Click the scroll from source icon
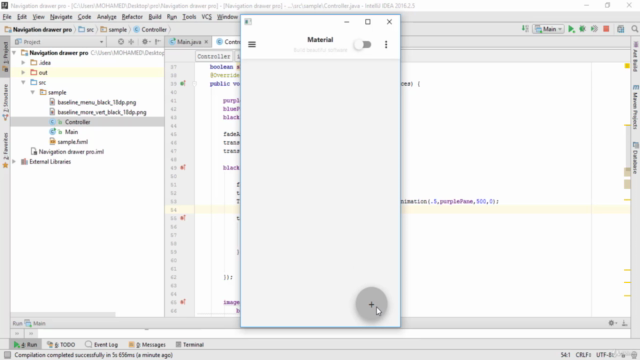The image size is (640, 360). [121, 42]
